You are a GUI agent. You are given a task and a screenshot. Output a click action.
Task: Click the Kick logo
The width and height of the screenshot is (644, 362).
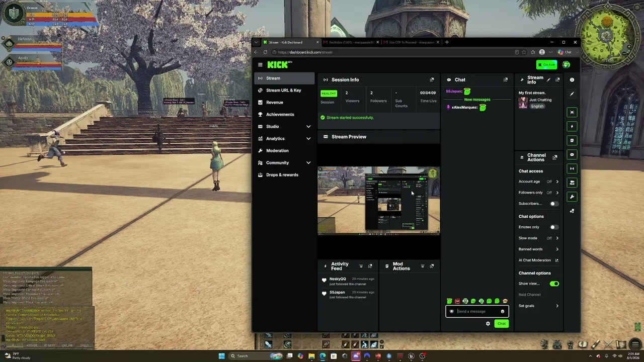click(279, 64)
